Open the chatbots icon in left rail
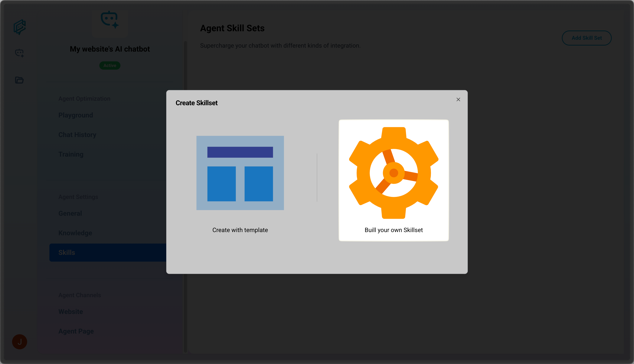Viewport: 634px width, 364px height. [20, 53]
